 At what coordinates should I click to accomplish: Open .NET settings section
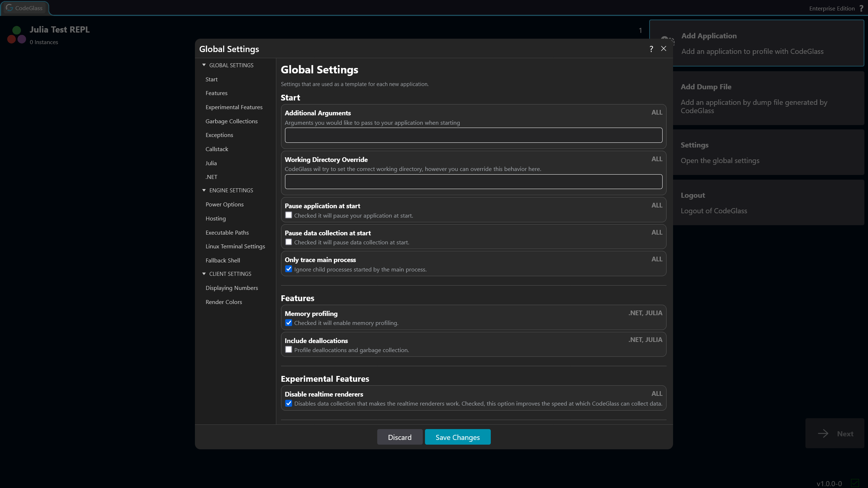pos(211,177)
